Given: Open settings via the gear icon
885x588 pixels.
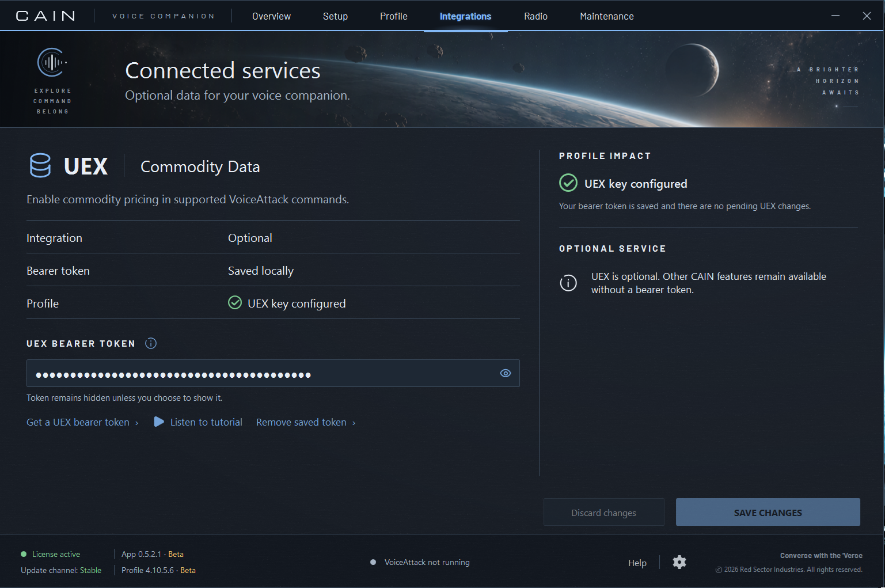Looking at the screenshot, I should click(679, 562).
